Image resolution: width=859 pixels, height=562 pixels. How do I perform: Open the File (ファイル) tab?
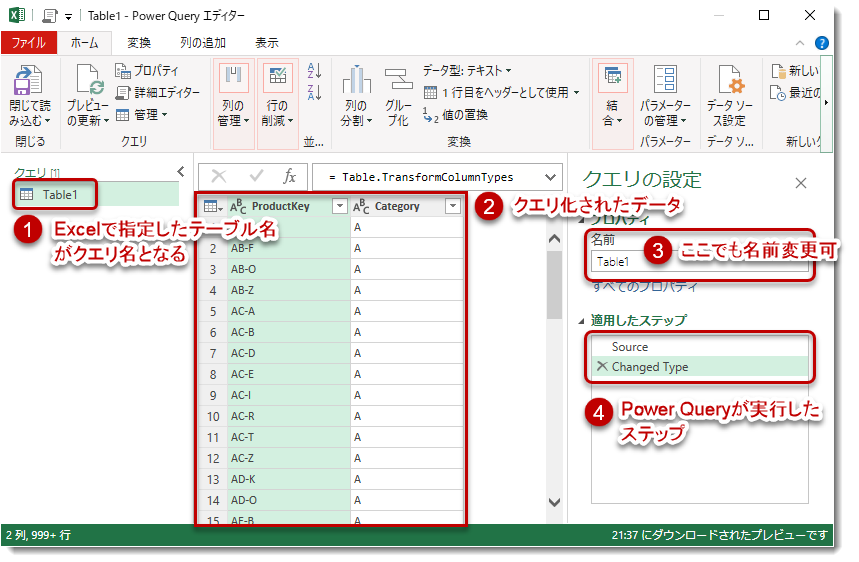pyautogui.click(x=29, y=43)
